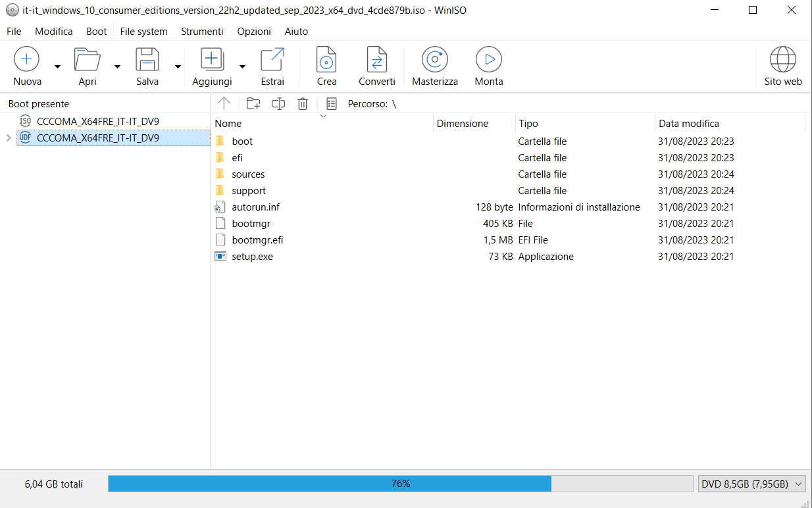Click the go up one level arrow

pos(224,103)
